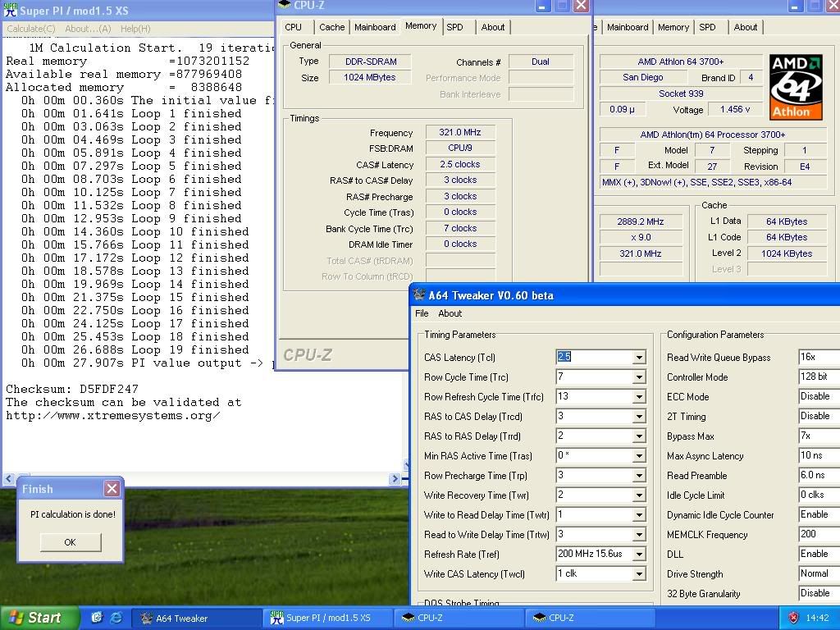840x630 pixels.
Task: Click the Super PI title bar icon
Action: tap(10, 10)
